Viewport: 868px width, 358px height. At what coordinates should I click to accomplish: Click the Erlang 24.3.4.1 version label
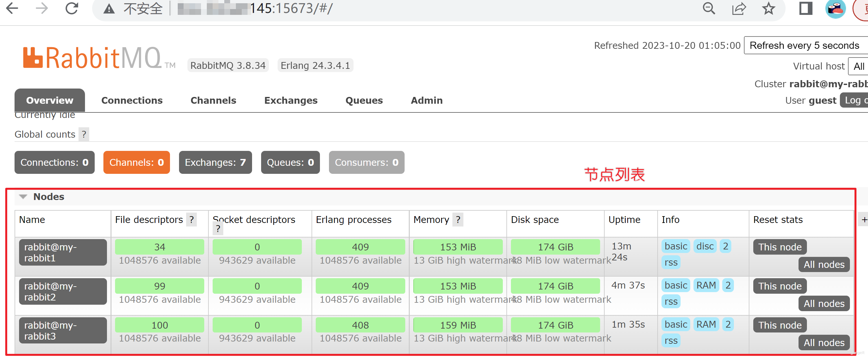pyautogui.click(x=315, y=65)
